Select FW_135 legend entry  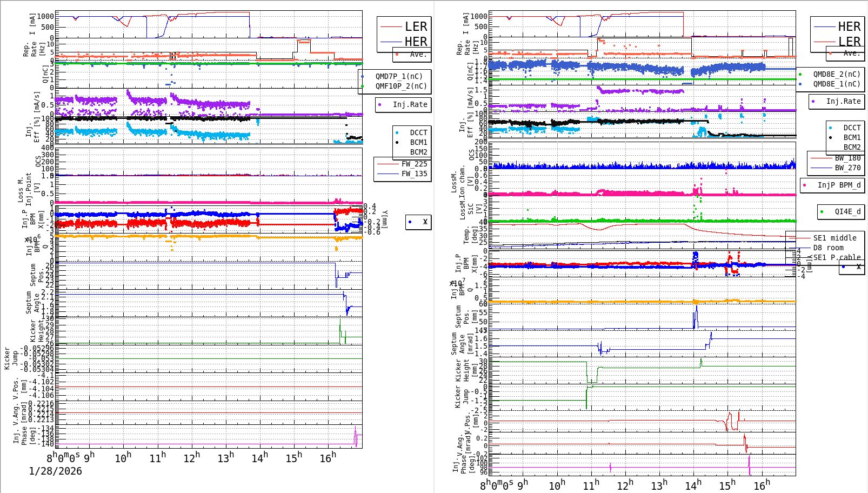[414, 174]
